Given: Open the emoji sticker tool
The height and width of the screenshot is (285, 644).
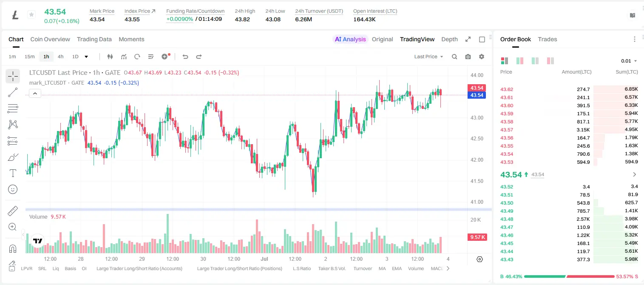Looking at the screenshot, I should pos(13,189).
